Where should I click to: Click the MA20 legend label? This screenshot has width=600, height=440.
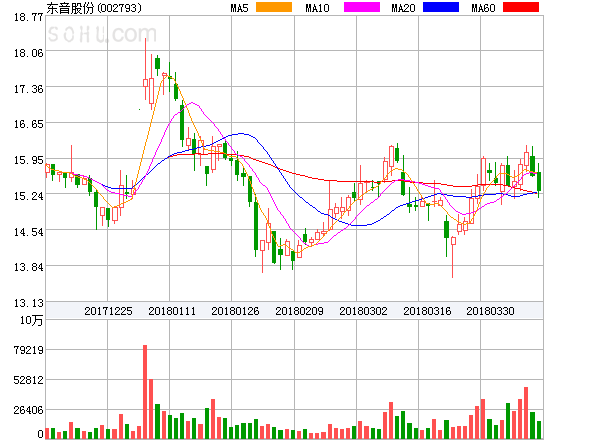point(403,8)
